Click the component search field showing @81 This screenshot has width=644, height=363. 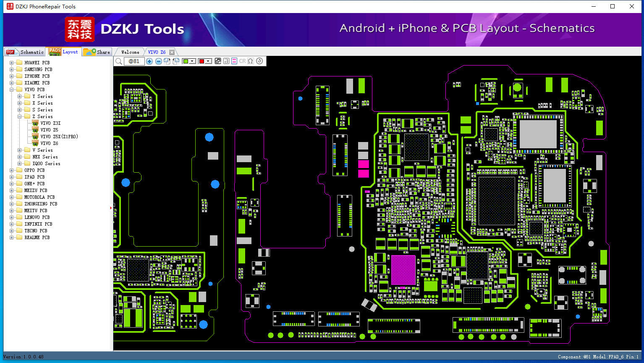click(x=134, y=61)
